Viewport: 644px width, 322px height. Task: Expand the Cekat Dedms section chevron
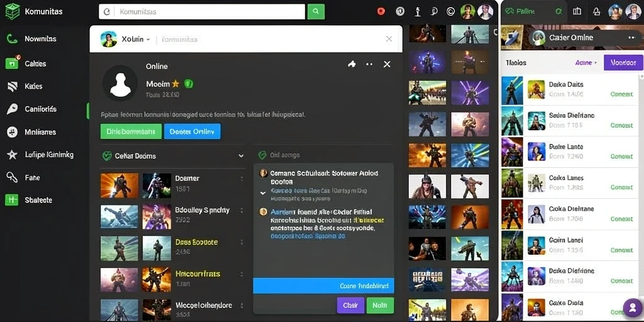coord(241,156)
